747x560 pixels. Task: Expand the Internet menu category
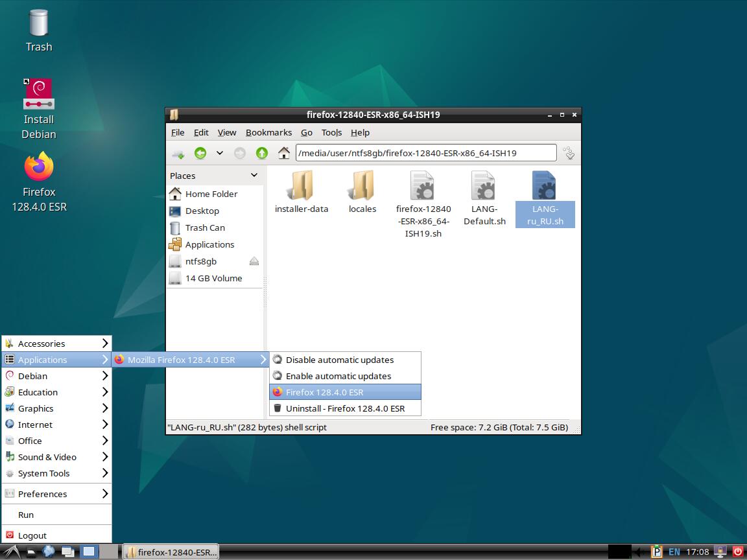(56, 425)
